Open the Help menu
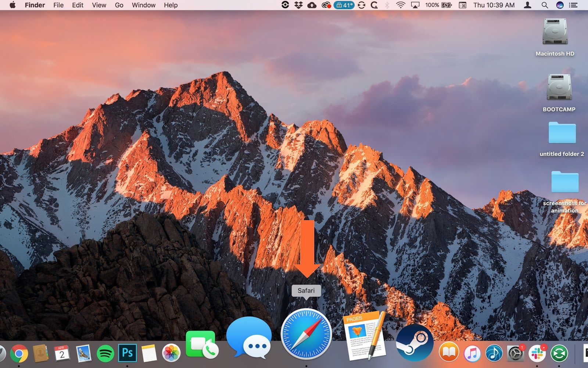This screenshot has width=588, height=368. pos(171,5)
